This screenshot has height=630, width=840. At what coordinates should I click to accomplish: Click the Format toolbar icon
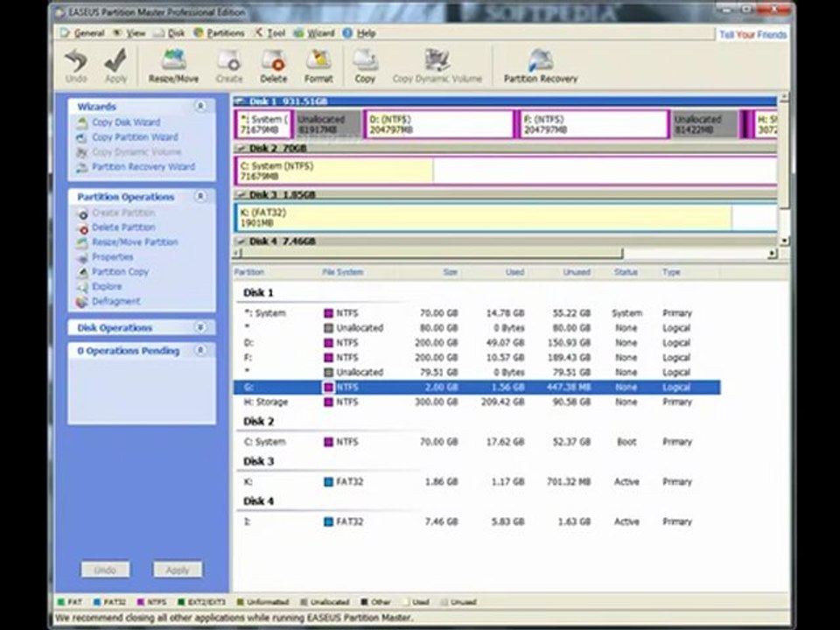318,66
